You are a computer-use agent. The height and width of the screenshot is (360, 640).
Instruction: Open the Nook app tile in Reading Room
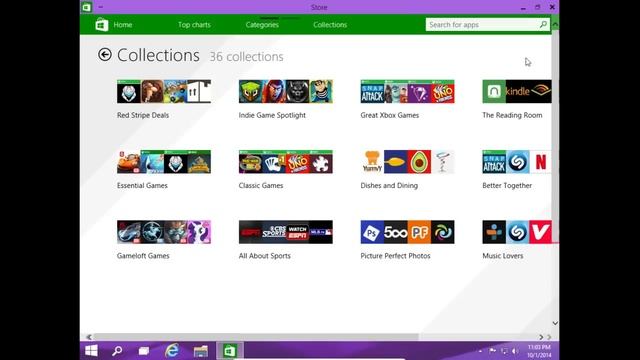coord(494,91)
